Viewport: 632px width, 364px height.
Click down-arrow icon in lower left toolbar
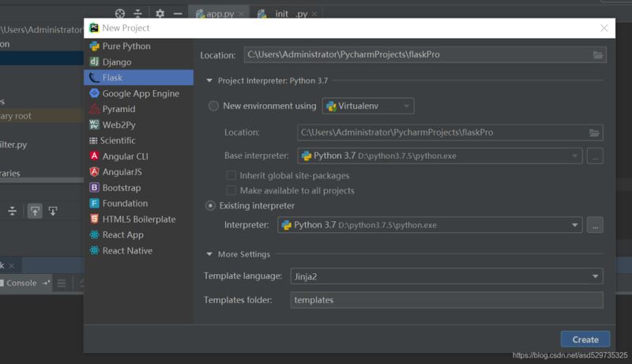pos(53,211)
